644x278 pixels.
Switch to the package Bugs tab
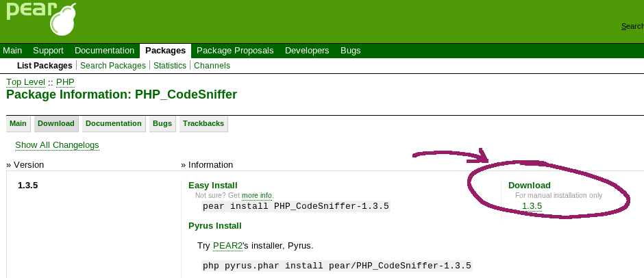click(x=162, y=124)
